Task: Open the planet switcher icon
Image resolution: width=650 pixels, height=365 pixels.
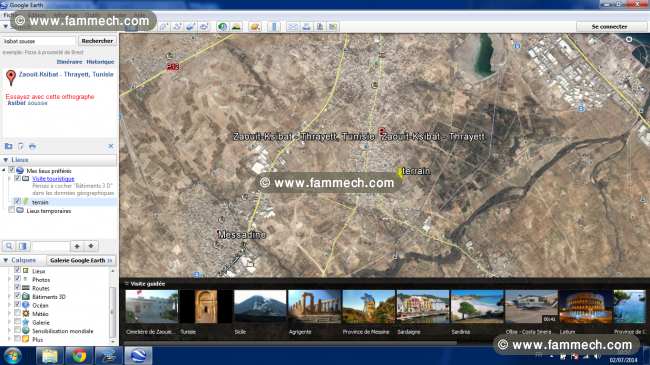Action: [x=255, y=27]
